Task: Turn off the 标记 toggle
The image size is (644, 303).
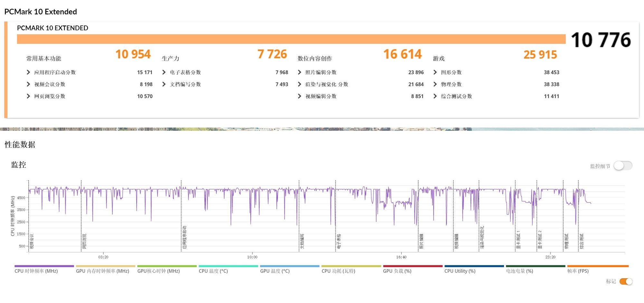Action: tap(626, 281)
